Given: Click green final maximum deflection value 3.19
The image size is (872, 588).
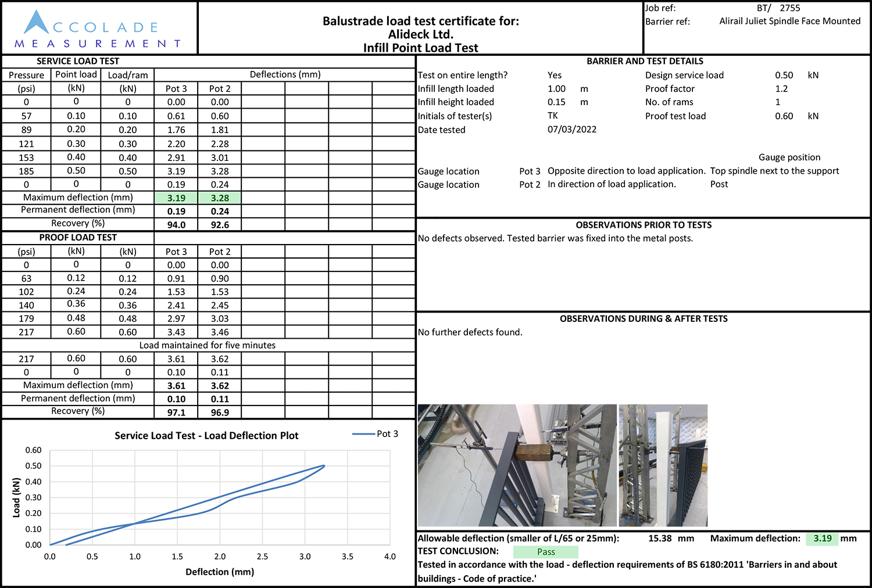Looking at the screenshot, I should pos(822,539).
